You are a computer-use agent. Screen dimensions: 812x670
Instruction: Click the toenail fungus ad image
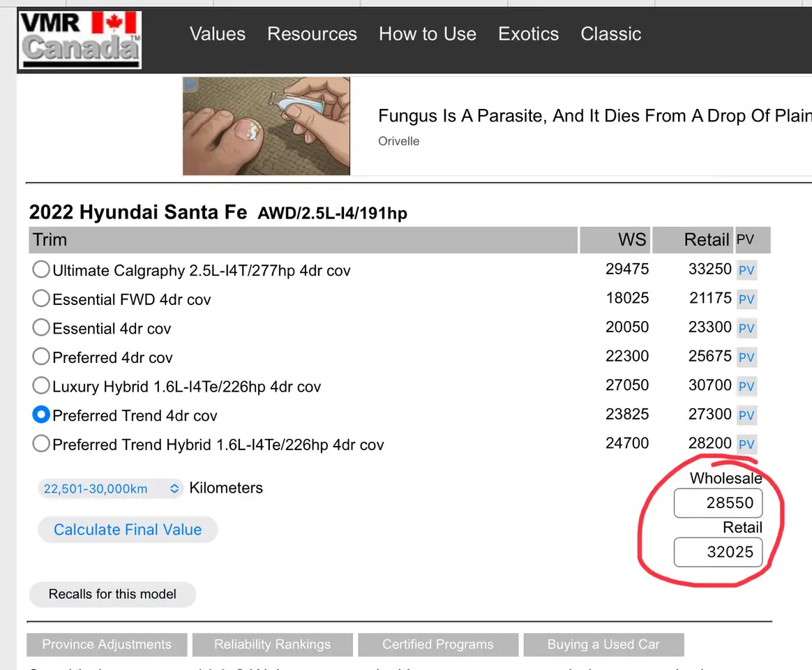tap(266, 126)
